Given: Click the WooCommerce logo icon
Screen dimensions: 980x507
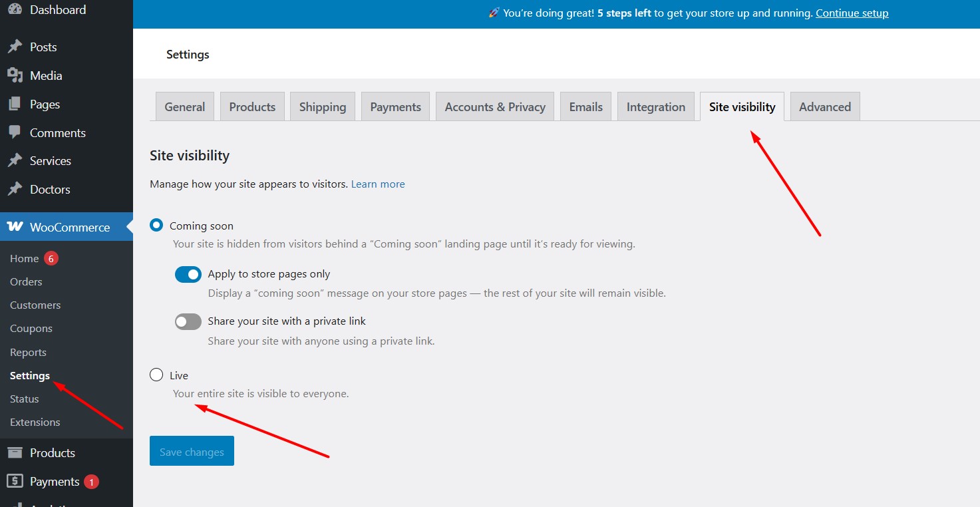Looking at the screenshot, I should click(15, 227).
